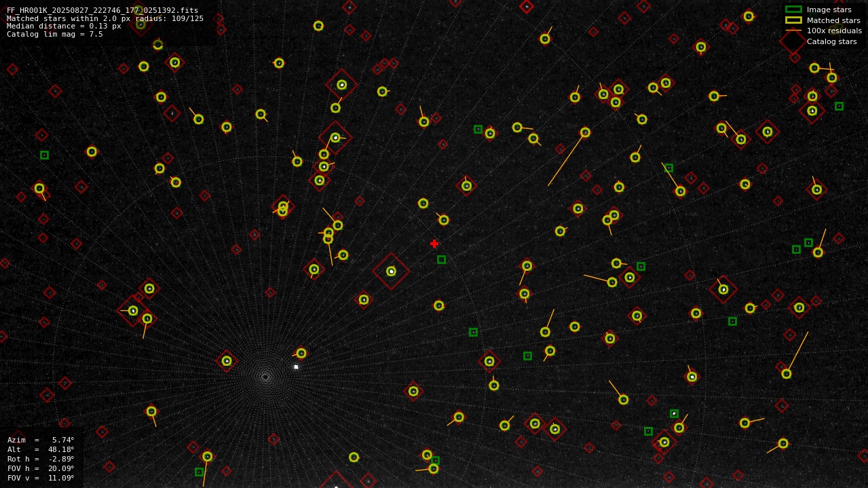Image resolution: width=868 pixels, height=488 pixels.
Task: Click the 'Rot h = -2.89°' readout
Action: click(x=41, y=459)
